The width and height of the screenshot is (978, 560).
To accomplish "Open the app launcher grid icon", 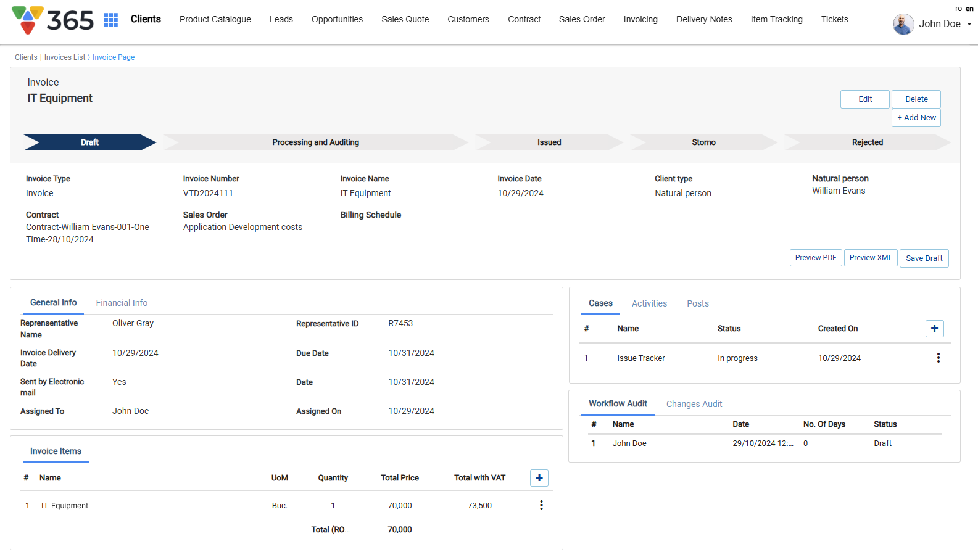I will (110, 20).
